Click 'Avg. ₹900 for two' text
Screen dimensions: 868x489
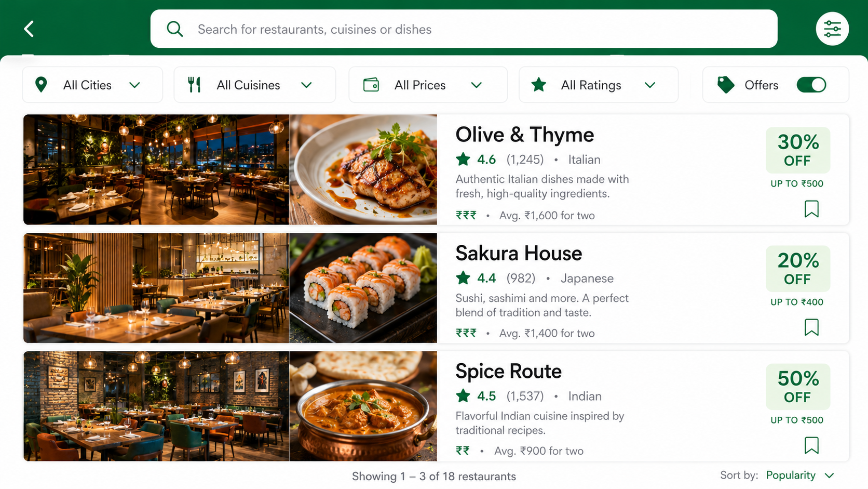pyautogui.click(x=539, y=451)
